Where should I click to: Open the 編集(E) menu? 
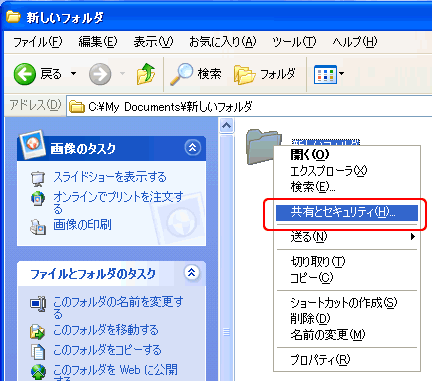pyautogui.click(x=98, y=42)
